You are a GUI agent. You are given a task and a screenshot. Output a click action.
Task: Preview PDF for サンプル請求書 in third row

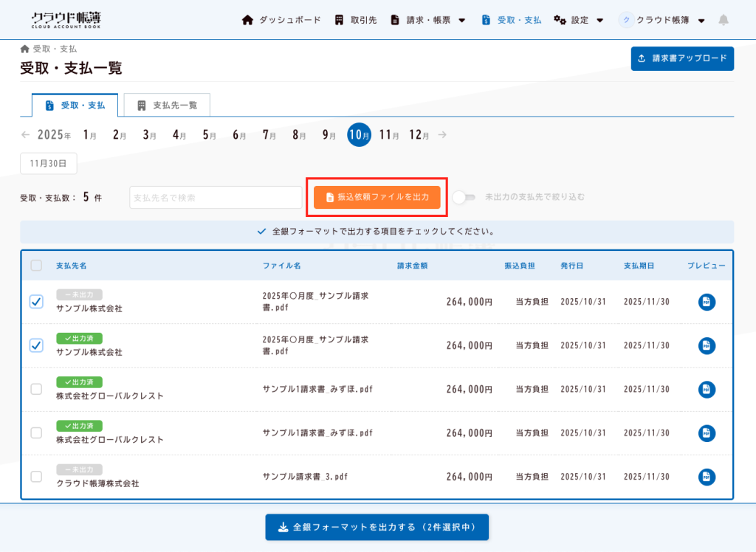point(707,389)
